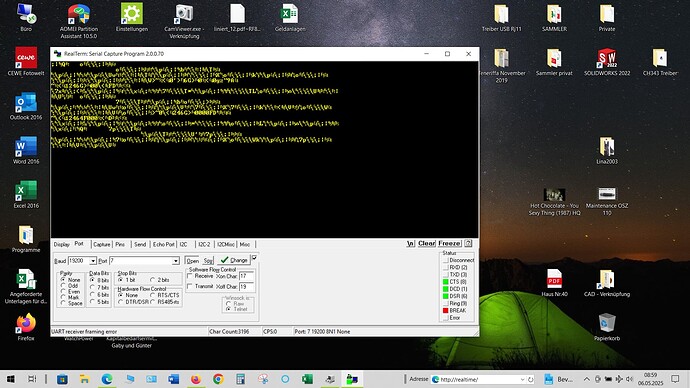Open the I2C-2 tab
The width and height of the screenshot is (690, 388).
(204, 244)
